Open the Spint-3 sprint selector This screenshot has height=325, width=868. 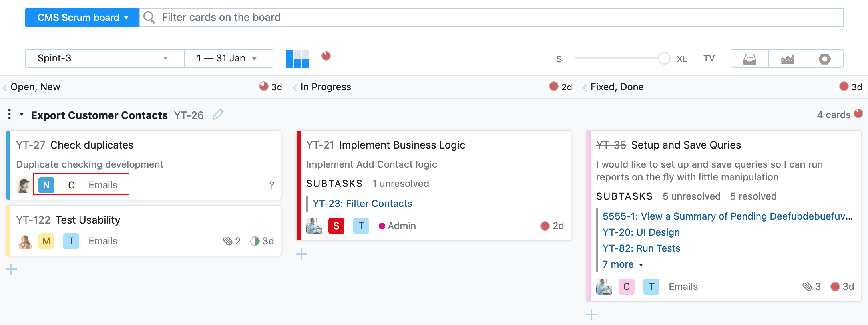click(x=104, y=58)
